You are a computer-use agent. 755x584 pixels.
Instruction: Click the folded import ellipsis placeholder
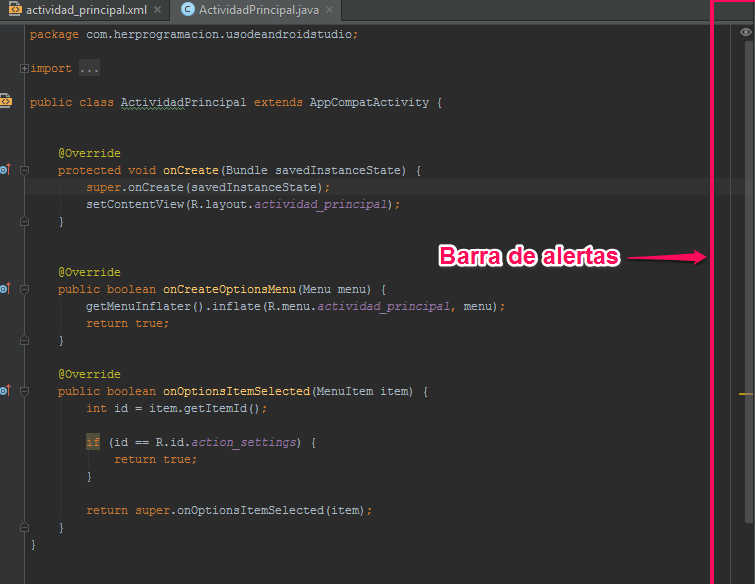90,68
